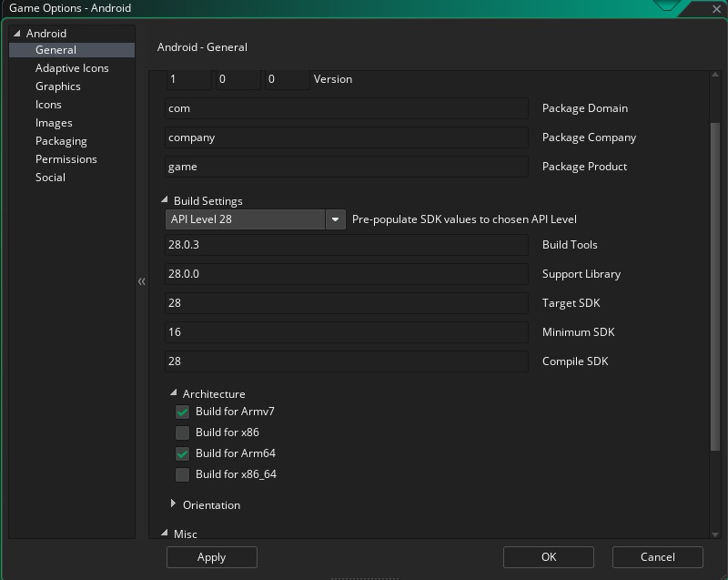Click the vertical scrollbar thumb
Image resolution: width=728 pixels, height=580 pixels.
click(714, 282)
